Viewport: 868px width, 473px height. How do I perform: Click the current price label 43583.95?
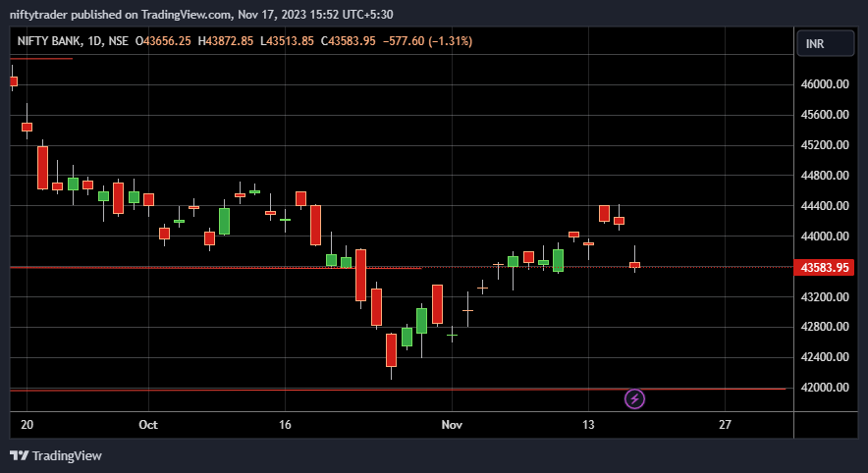coord(824,268)
